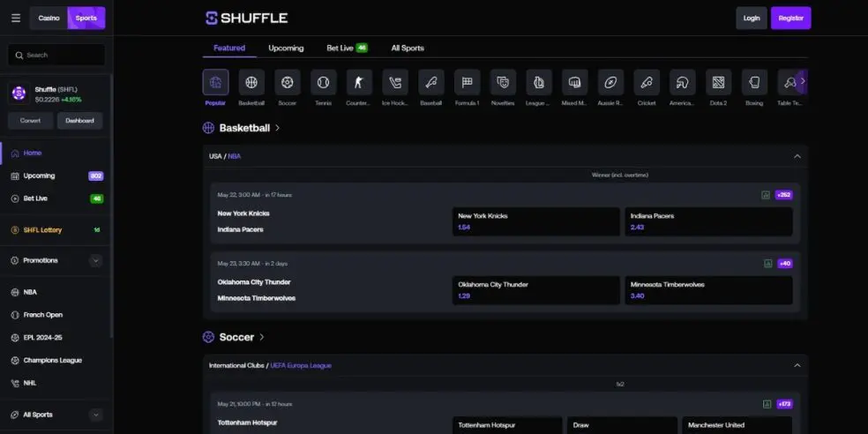Select the Popular sports category icon

[215, 83]
